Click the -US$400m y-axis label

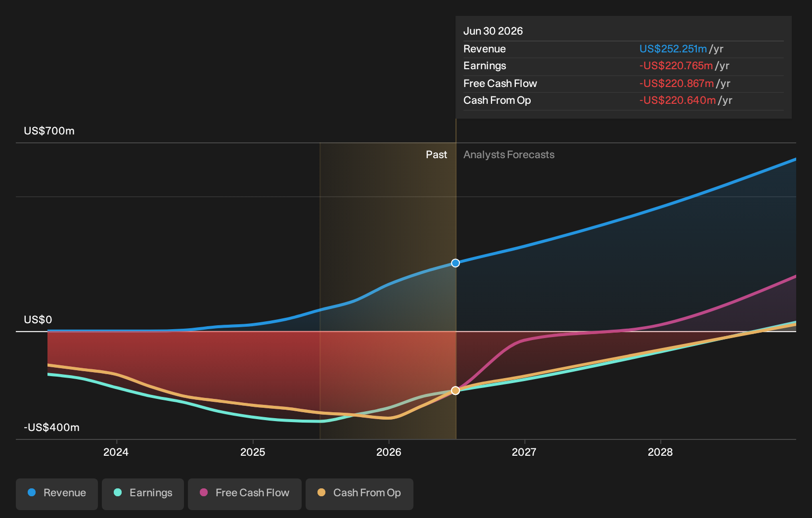(51, 428)
